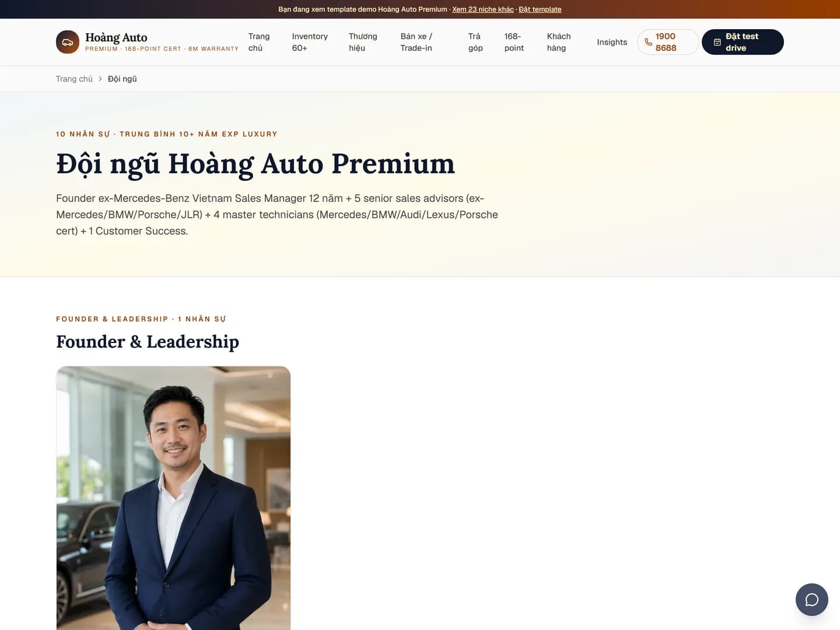This screenshot has height=630, width=840.
Task: Click Đặt test drive button
Action: click(x=743, y=42)
